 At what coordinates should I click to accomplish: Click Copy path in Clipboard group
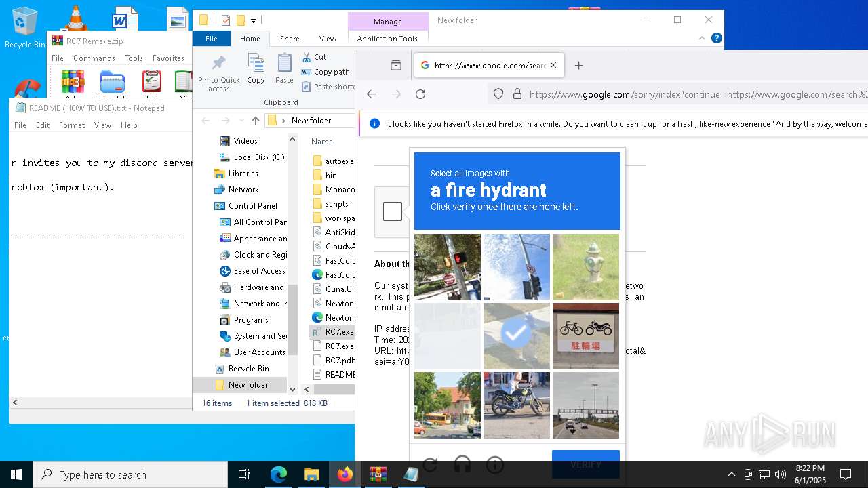tap(325, 72)
